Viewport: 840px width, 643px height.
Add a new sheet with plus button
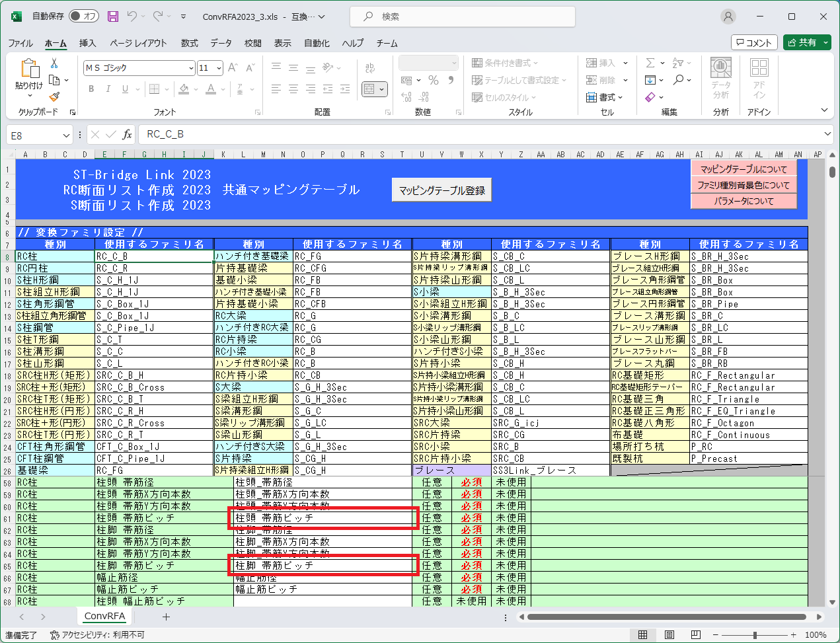coord(166,617)
